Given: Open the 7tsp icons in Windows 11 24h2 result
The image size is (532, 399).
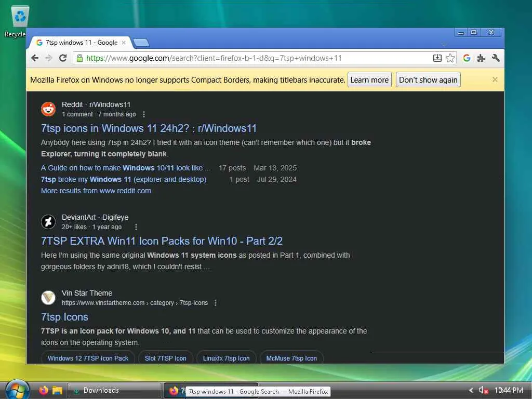Looking at the screenshot, I should coord(149,128).
